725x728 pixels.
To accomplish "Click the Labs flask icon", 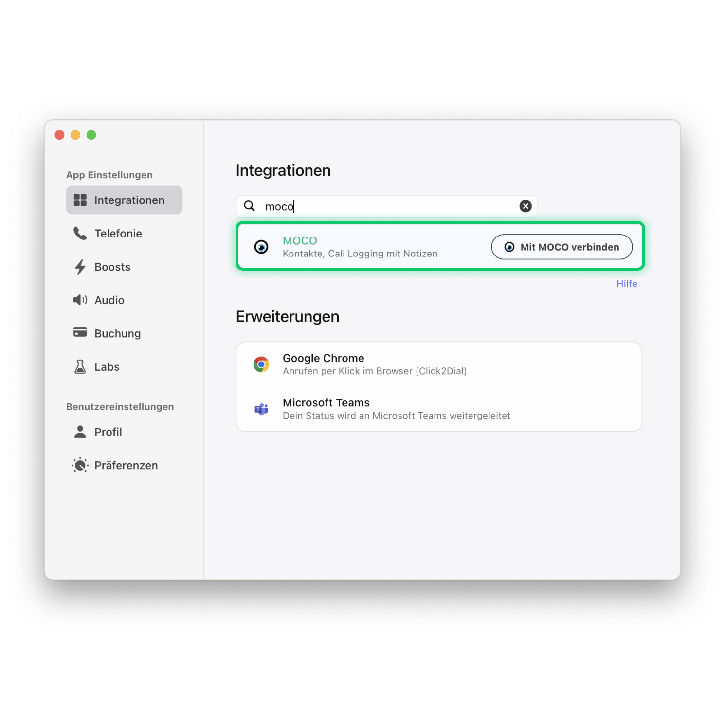I will pos(80,366).
